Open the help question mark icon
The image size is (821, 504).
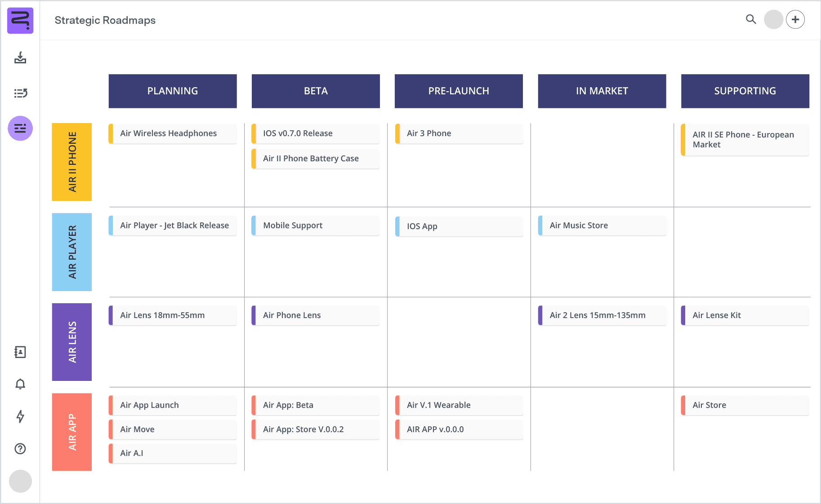(20, 449)
